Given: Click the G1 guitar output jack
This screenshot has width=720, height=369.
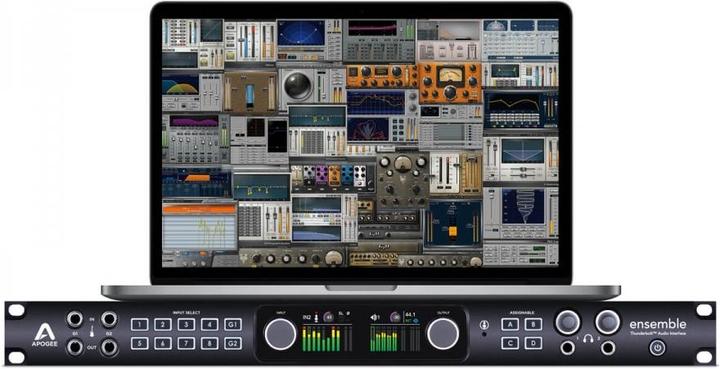Looking at the screenshot, I should tap(74, 347).
